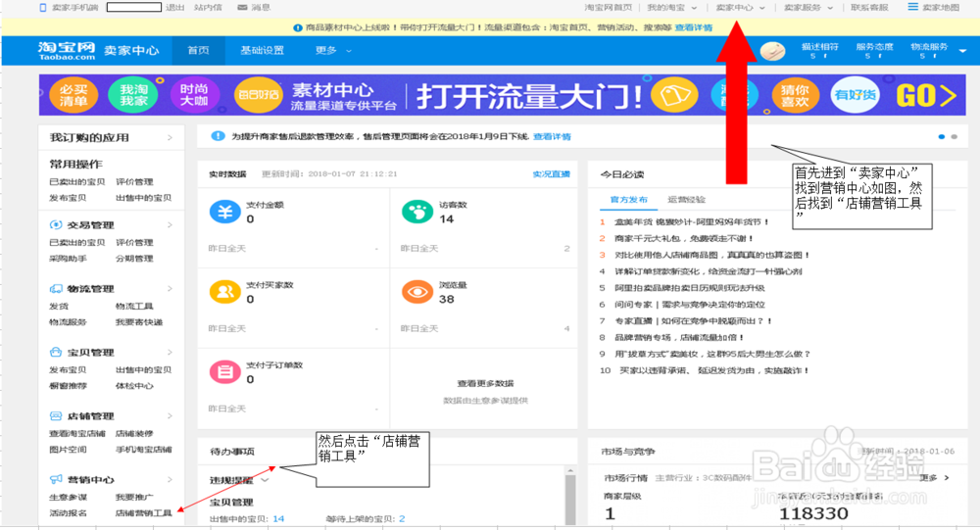Expand the 卖家服务 dropdown
Viewport: 980px width, 530px height.
tap(830, 8)
